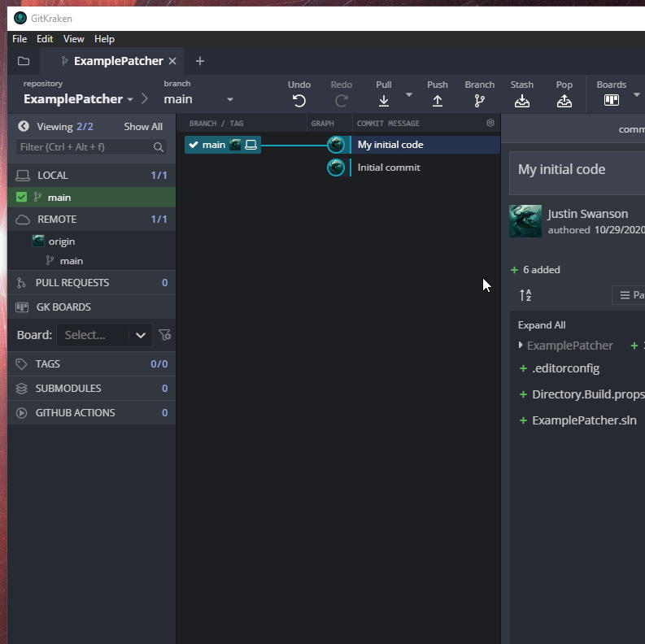The image size is (645, 644).
Task: Click the COMMIT MESSAGE column header
Action: coord(388,124)
